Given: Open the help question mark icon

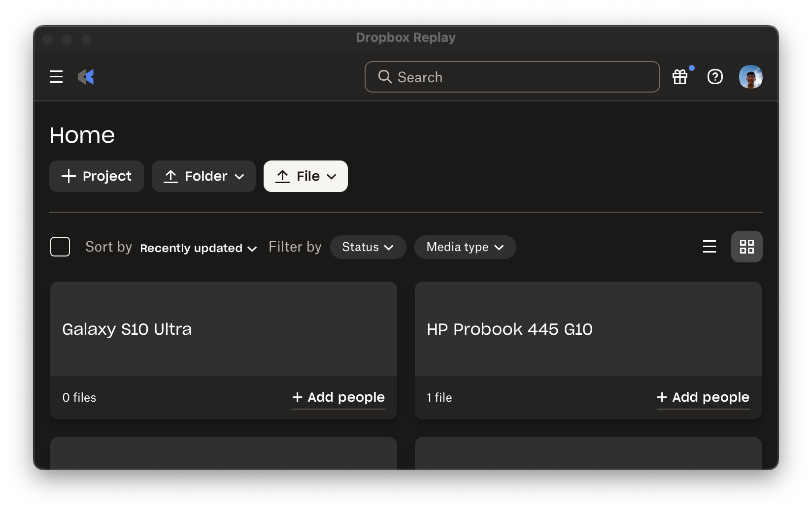Looking at the screenshot, I should coord(715,77).
